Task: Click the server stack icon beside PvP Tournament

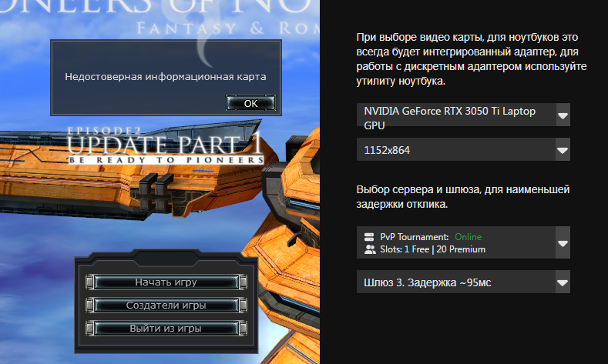Action: pyautogui.click(x=369, y=236)
